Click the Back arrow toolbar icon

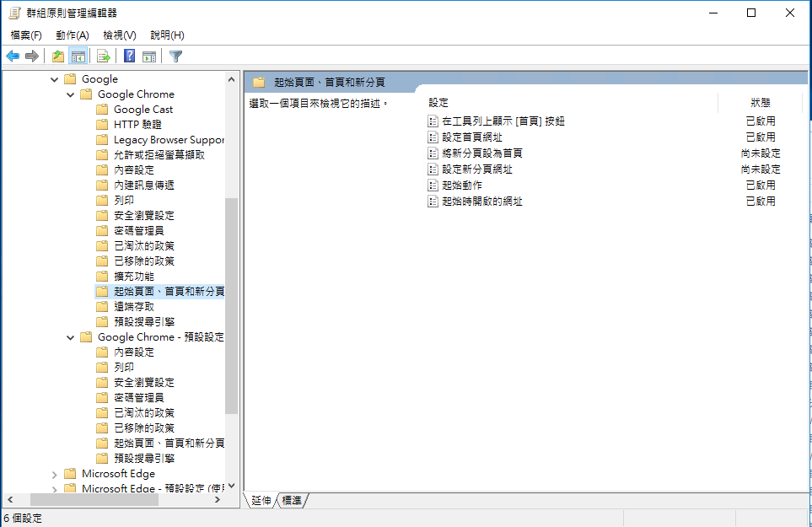pyautogui.click(x=13, y=56)
